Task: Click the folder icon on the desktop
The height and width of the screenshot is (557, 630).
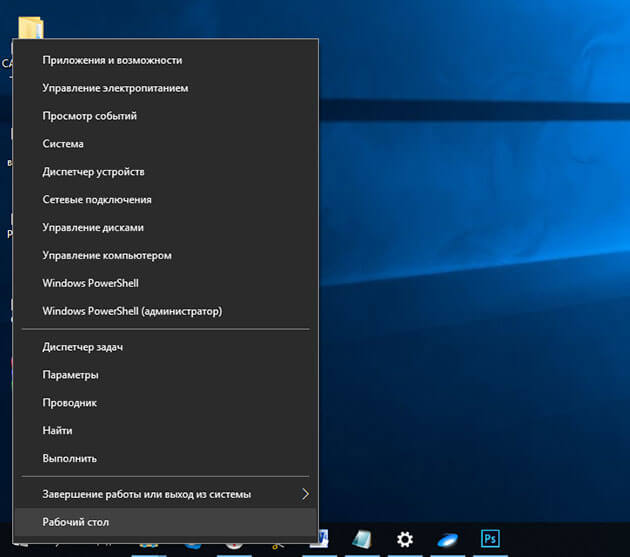Action: 31,27
